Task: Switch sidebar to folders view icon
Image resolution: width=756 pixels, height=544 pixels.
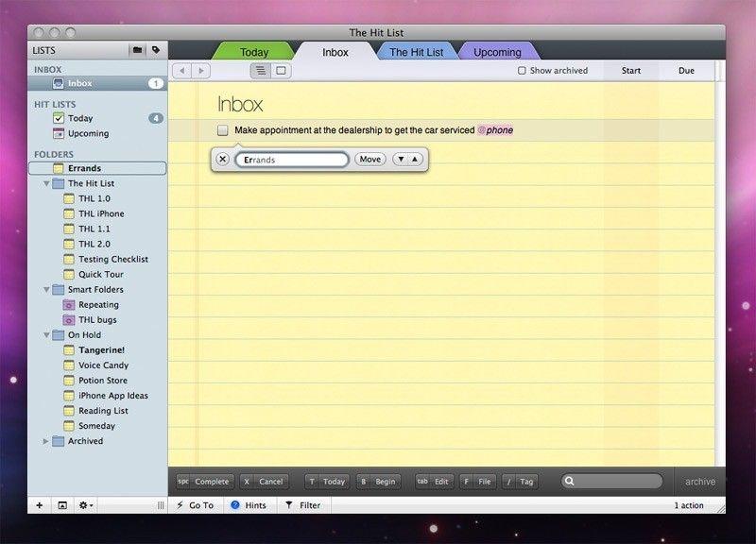Action: click(137, 50)
